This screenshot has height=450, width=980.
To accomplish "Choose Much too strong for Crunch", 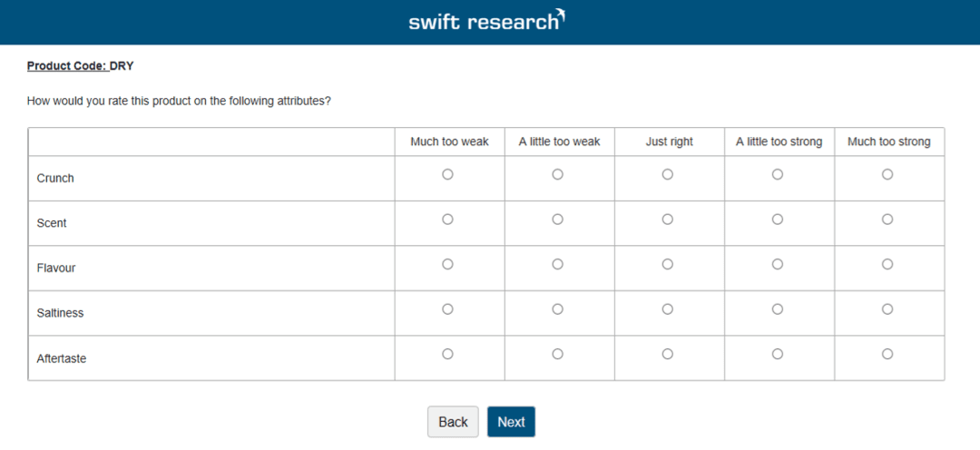I will click(x=887, y=174).
